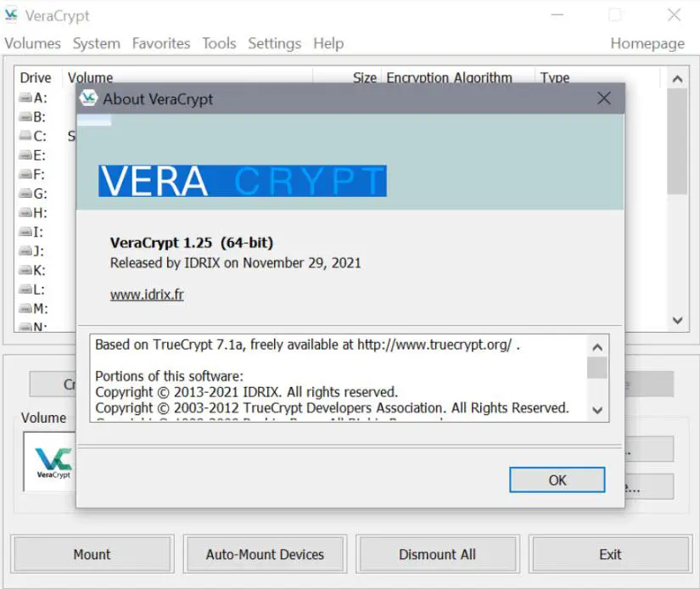Click Auto-Mount Devices button

click(x=265, y=554)
